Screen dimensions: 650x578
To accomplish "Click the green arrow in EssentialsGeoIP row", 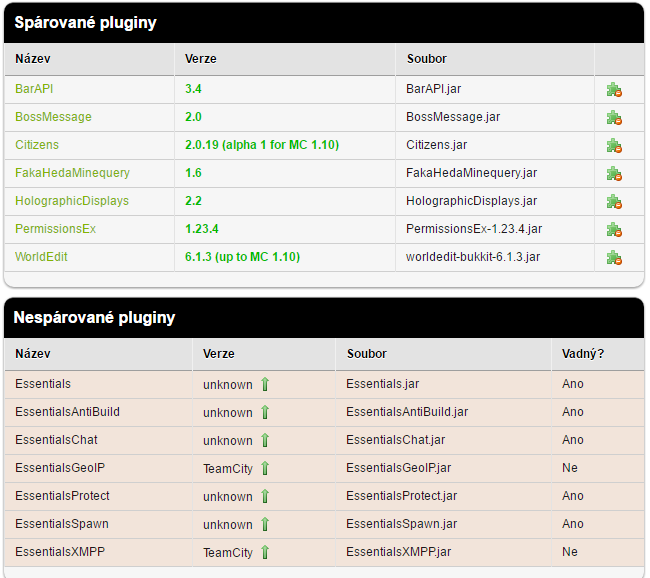I will point(265,469).
